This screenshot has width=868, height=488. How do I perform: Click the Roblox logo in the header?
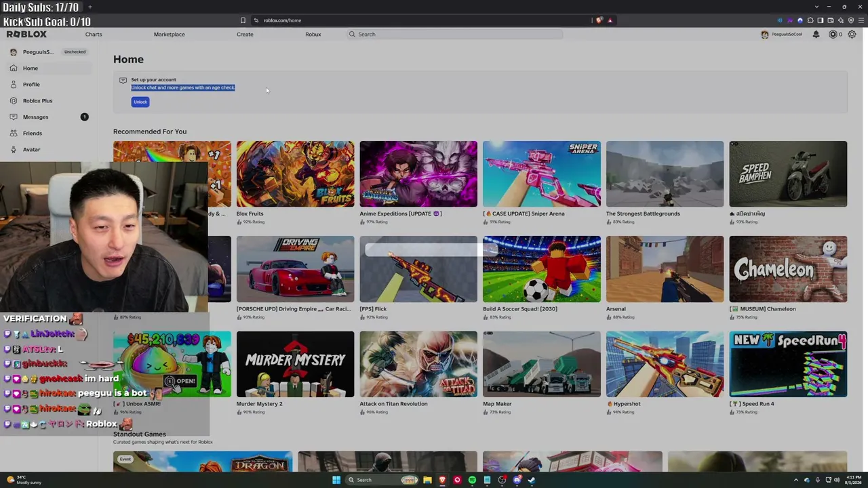click(x=26, y=34)
